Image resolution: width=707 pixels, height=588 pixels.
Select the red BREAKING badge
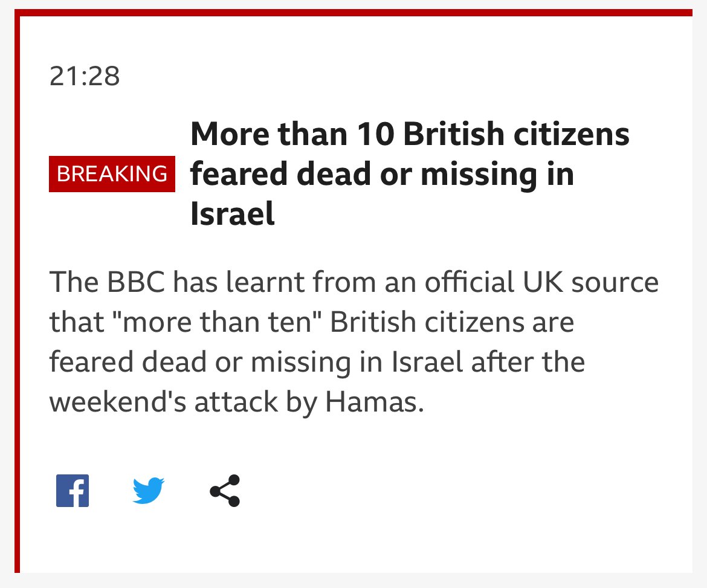click(x=112, y=173)
